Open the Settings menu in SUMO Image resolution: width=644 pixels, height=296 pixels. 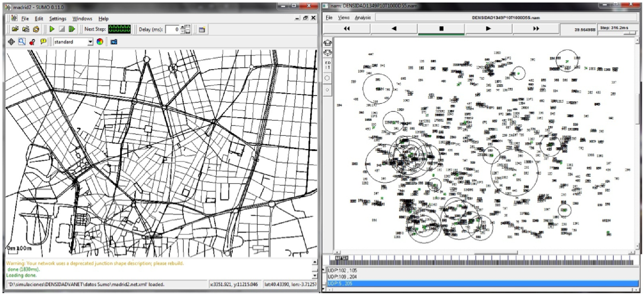[58, 18]
